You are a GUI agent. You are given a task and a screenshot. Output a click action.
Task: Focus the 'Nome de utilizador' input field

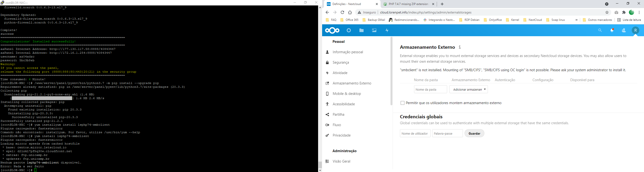415,133
